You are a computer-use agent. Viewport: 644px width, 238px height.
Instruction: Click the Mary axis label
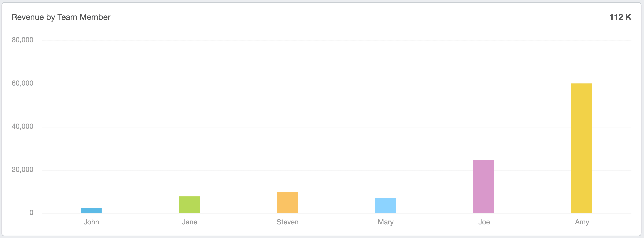[386, 222]
